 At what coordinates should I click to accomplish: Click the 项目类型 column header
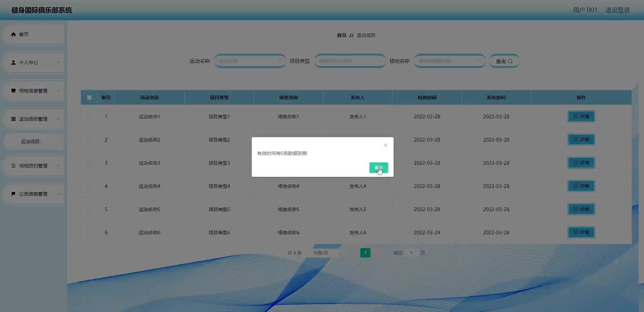[219, 97]
